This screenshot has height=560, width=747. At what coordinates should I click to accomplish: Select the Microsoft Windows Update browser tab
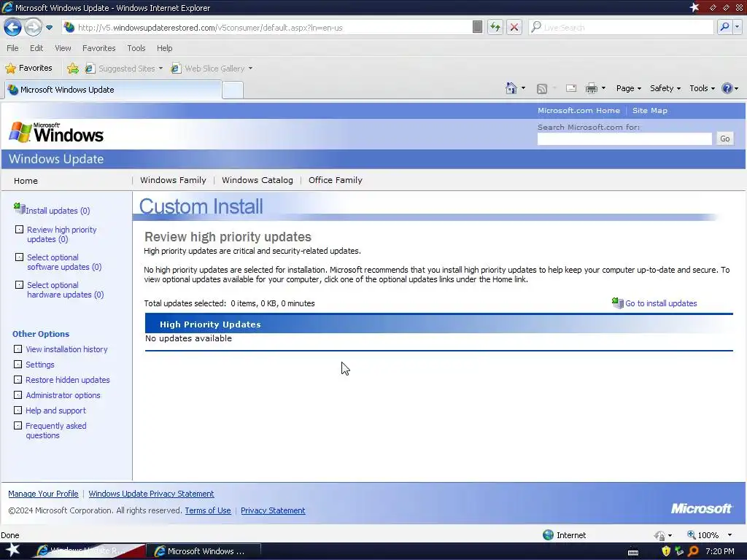pos(112,90)
